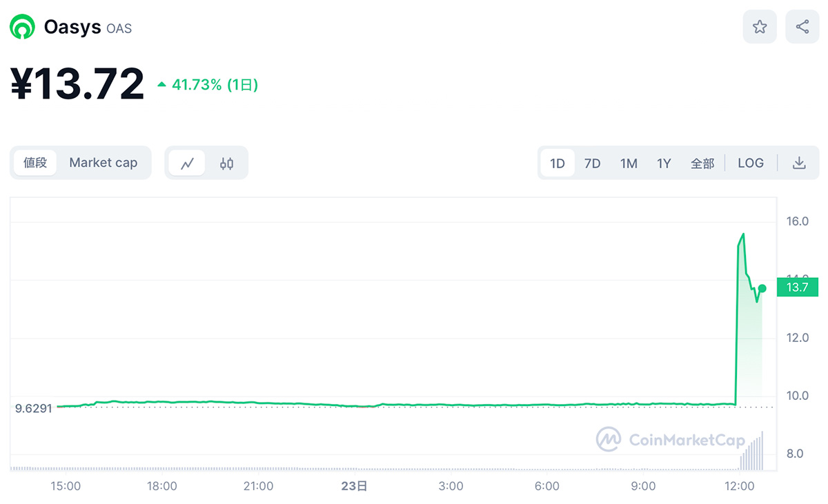Screen dimensions: 828x504
Task: Click the 12:00 time axis label
Action: point(740,486)
